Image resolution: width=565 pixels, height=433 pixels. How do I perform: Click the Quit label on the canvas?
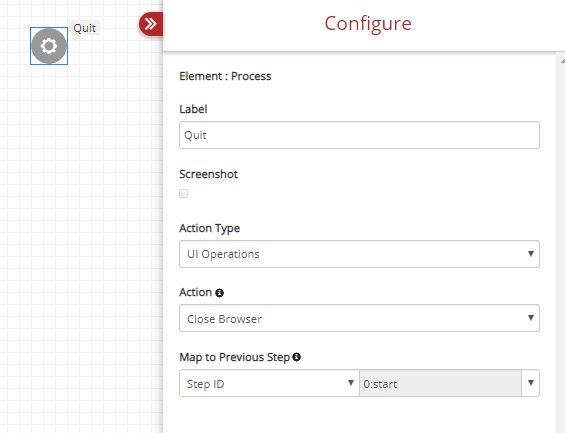click(85, 28)
